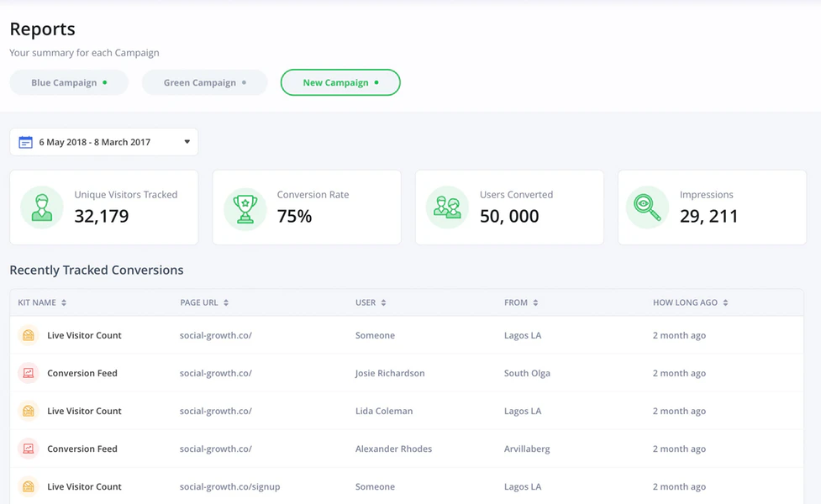
Task: Click Arvillaberg location cell
Action: (x=527, y=449)
